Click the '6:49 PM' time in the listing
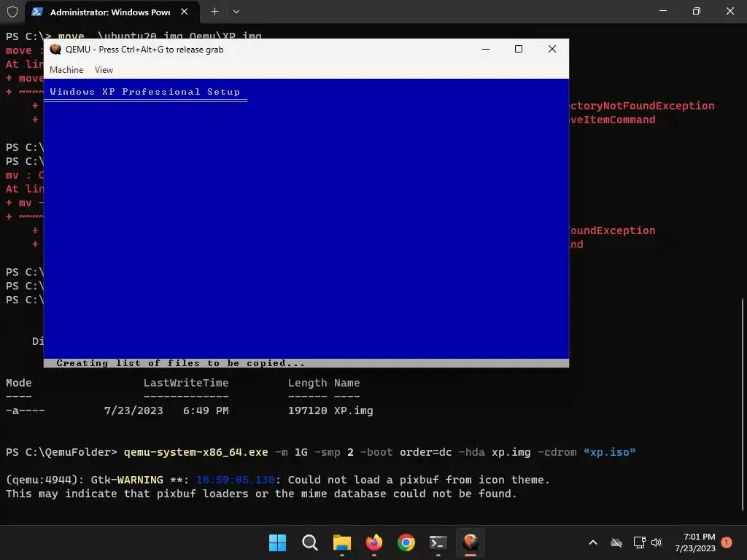The width and height of the screenshot is (747, 560). pyautogui.click(x=206, y=411)
